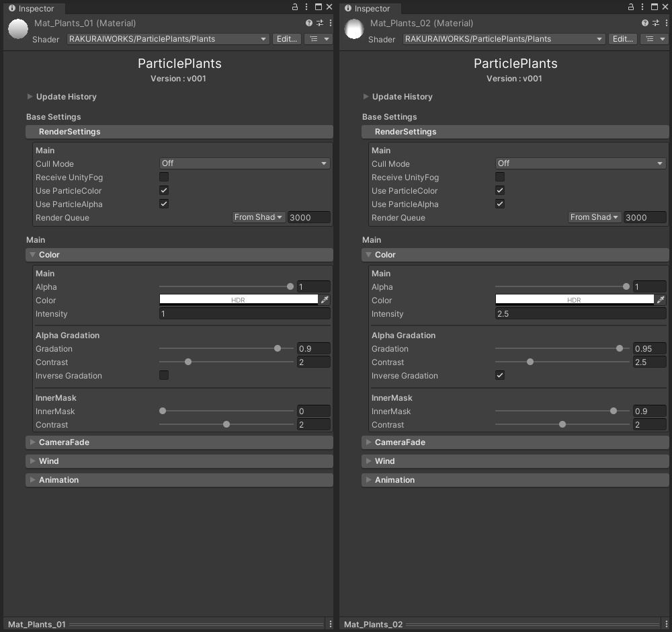The image size is (672, 632).
Task: Open help for Mat_Plants_01 material
Action: point(309,23)
